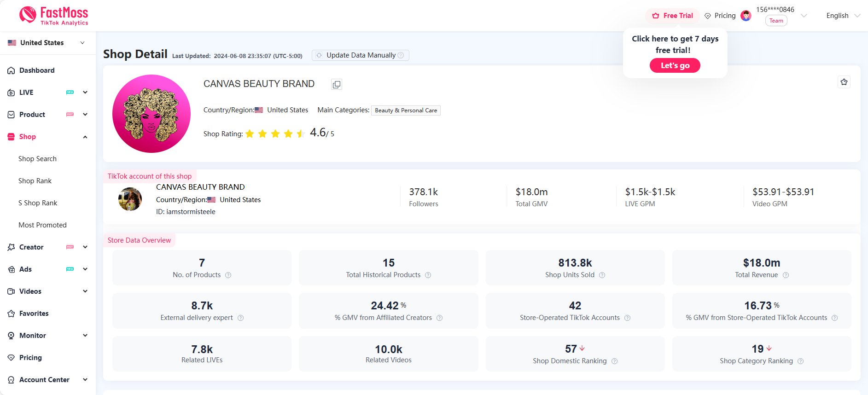Click help icon next to Shop Units Sold
The image size is (868, 395).
click(602, 275)
